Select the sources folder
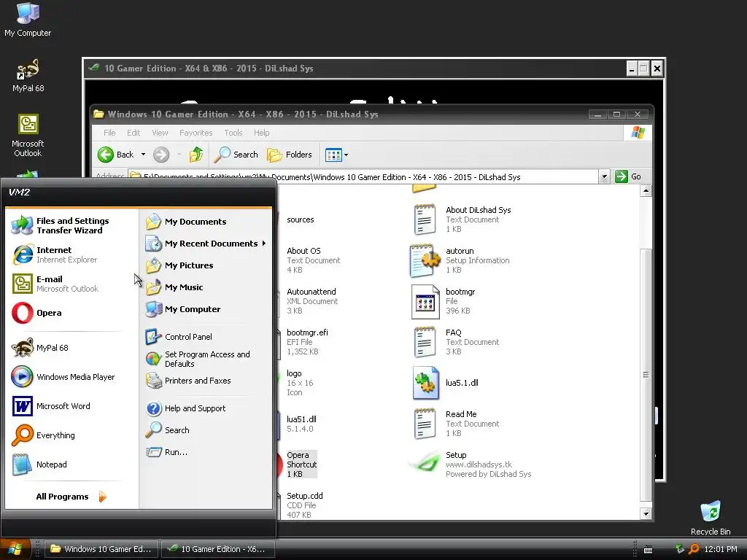This screenshot has height=560, width=747. (x=300, y=219)
